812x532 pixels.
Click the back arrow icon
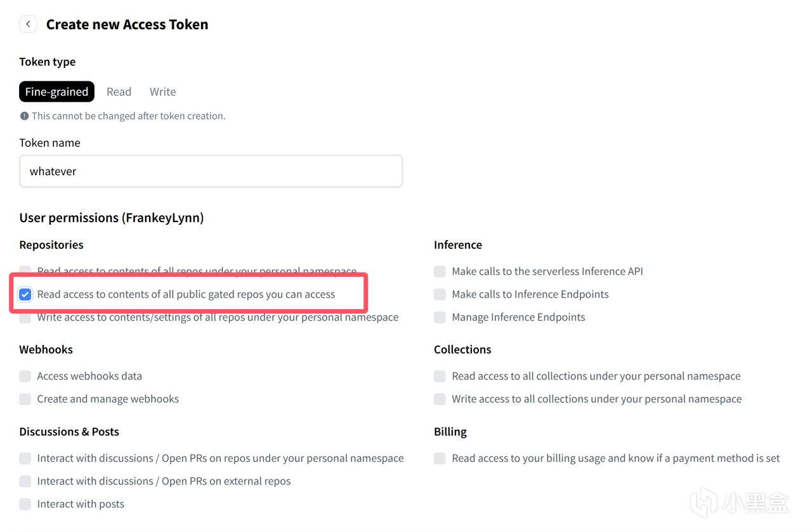pos(28,24)
